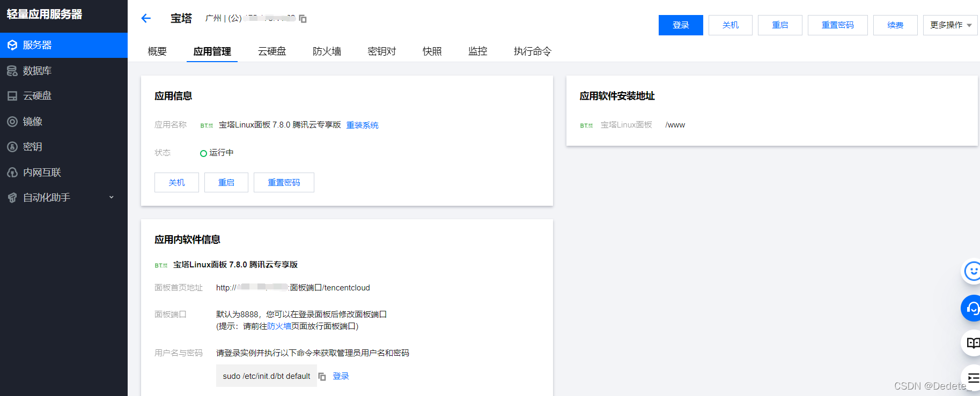Click the 密钥 key icon in sidebar
The width and height of the screenshot is (980, 396).
[12, 147]
